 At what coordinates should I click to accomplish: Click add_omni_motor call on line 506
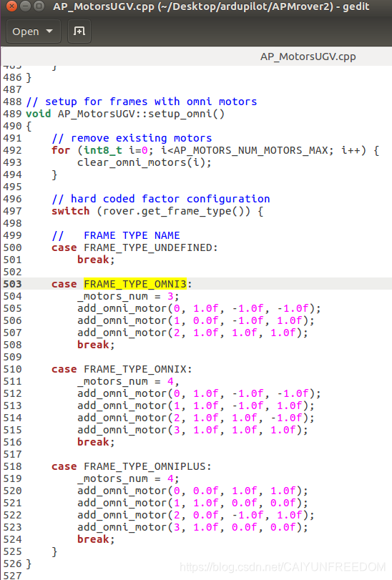(x=195, y=320)
